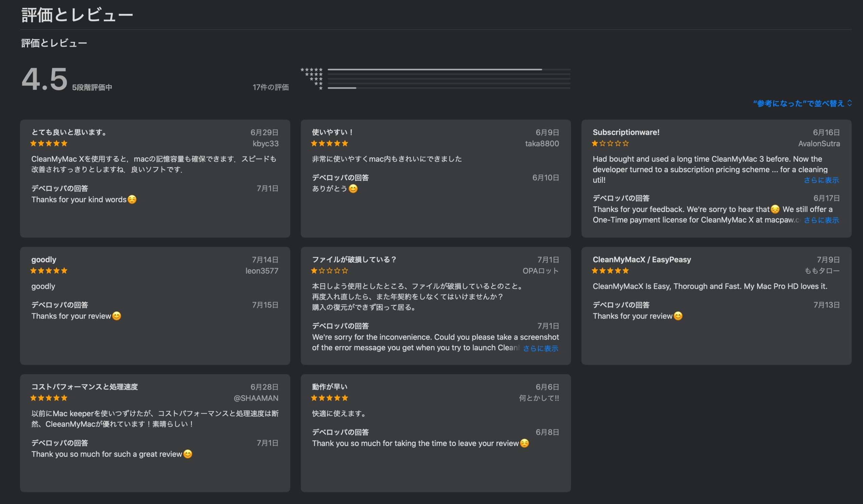Show more of developer reply to Subscriptionware!

coord(821,220)
